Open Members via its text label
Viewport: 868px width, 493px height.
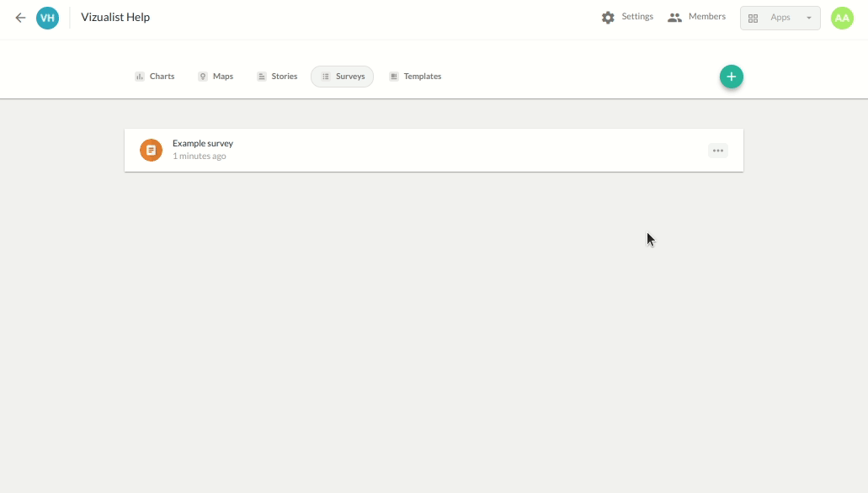pos(706,17)
